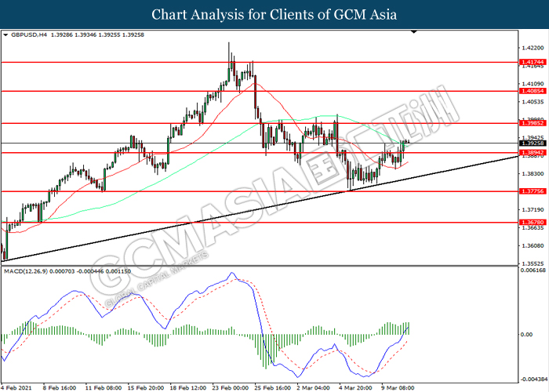
Task: Click the MACD scale value 0.006168
Action: tap(533, 270)
